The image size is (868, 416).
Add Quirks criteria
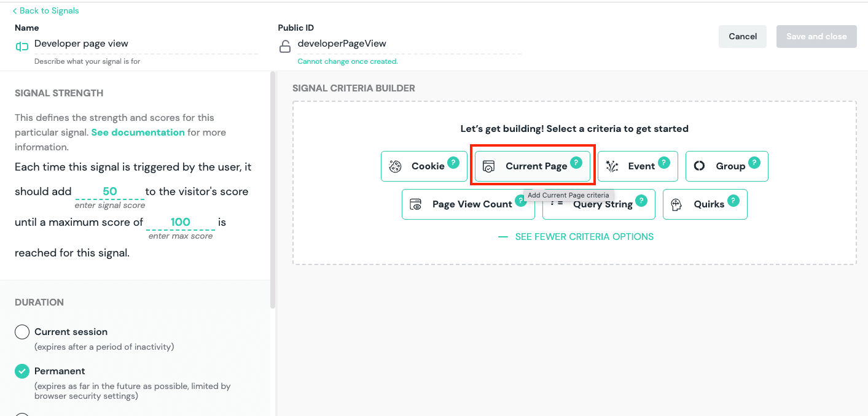(x=705, y=204)
